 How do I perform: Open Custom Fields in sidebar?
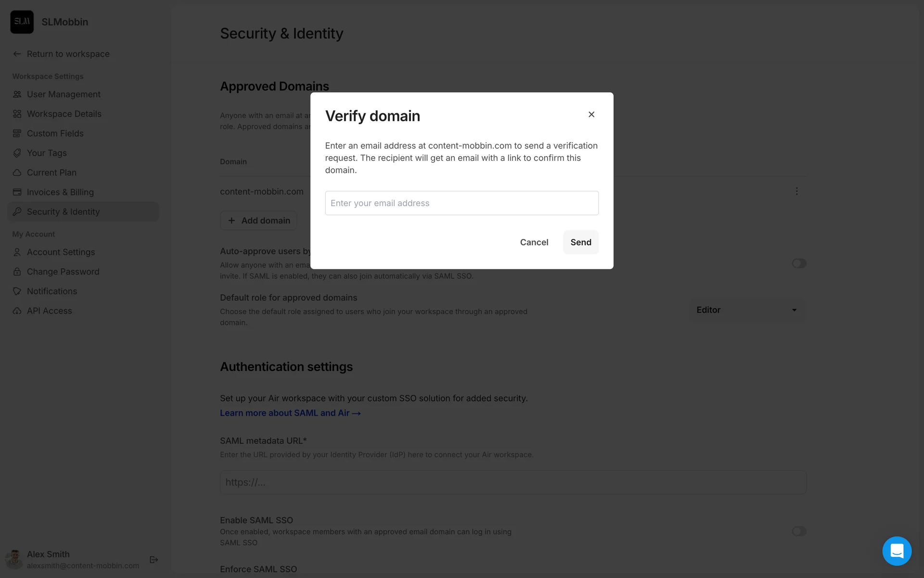tap(55, 133)
